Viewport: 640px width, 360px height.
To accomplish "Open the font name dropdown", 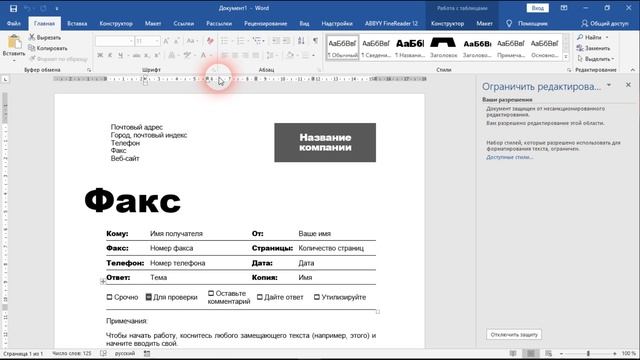I will click(x=131, y=41).
